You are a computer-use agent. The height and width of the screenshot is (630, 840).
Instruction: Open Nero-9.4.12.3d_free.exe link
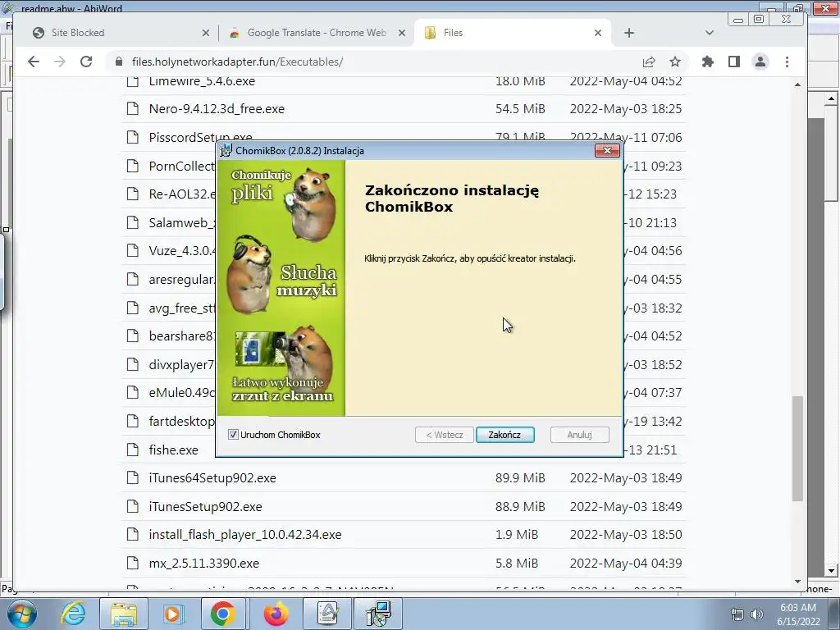217,109
